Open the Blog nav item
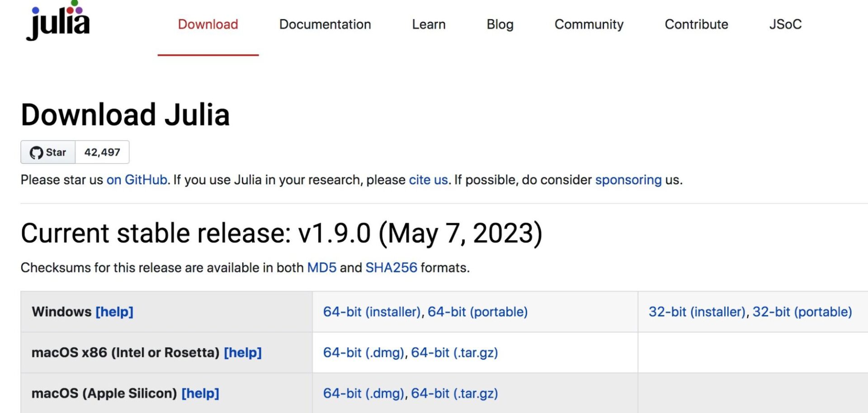Viewport: 868px width, 413px height. [500, 24]
